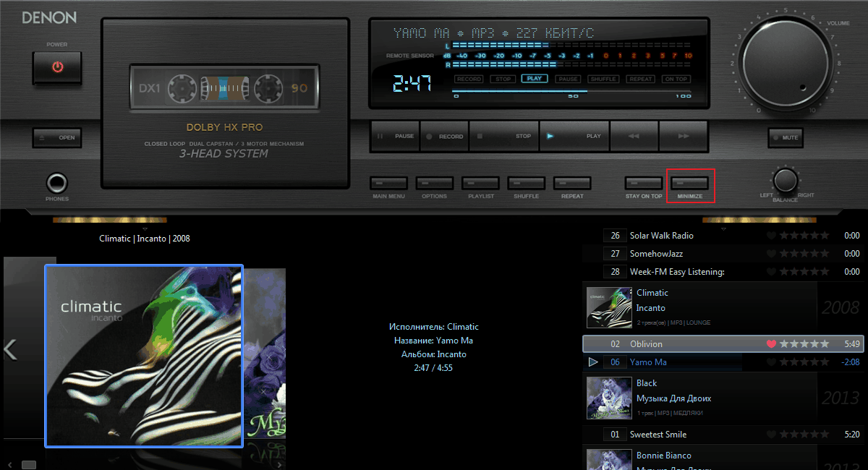This screenshot has width=868, height=470.
Task: Click the Open cassette eject button
Action: pyautogui.click(x=57, y=137)
